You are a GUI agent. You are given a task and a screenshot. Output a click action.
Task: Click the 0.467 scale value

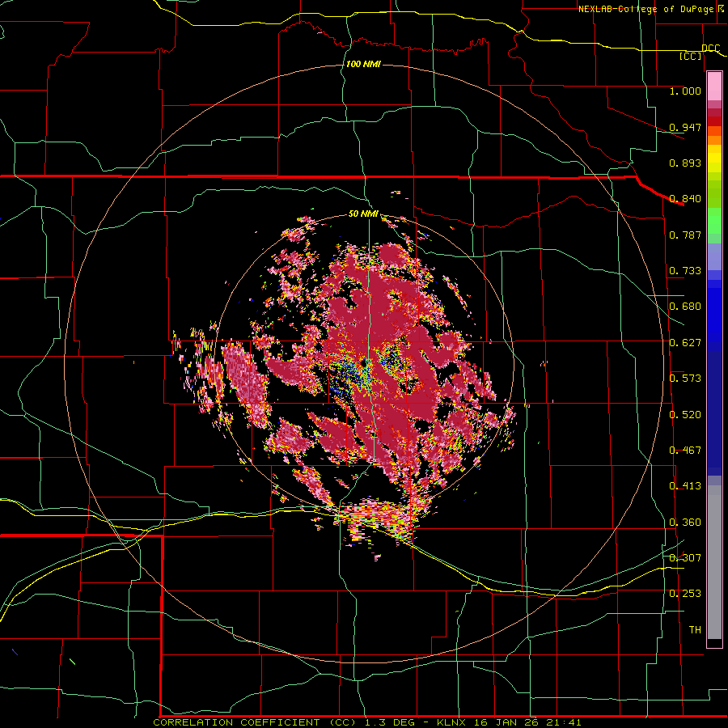[x=685, y=451]
